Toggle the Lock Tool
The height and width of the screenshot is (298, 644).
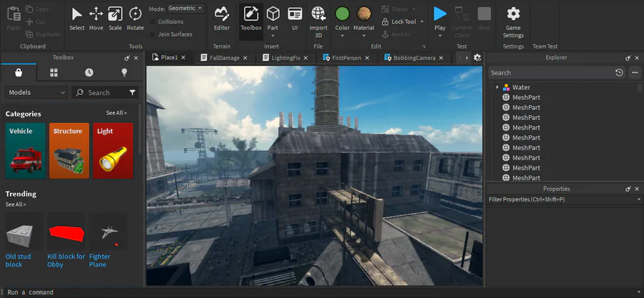coord(399,21)
